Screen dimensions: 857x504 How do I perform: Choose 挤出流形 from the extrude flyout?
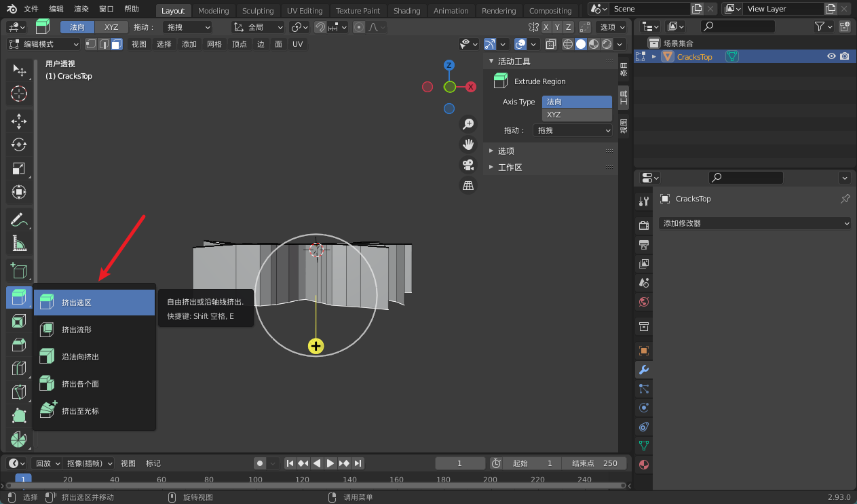pyautogui.click(x=95, y=330)
